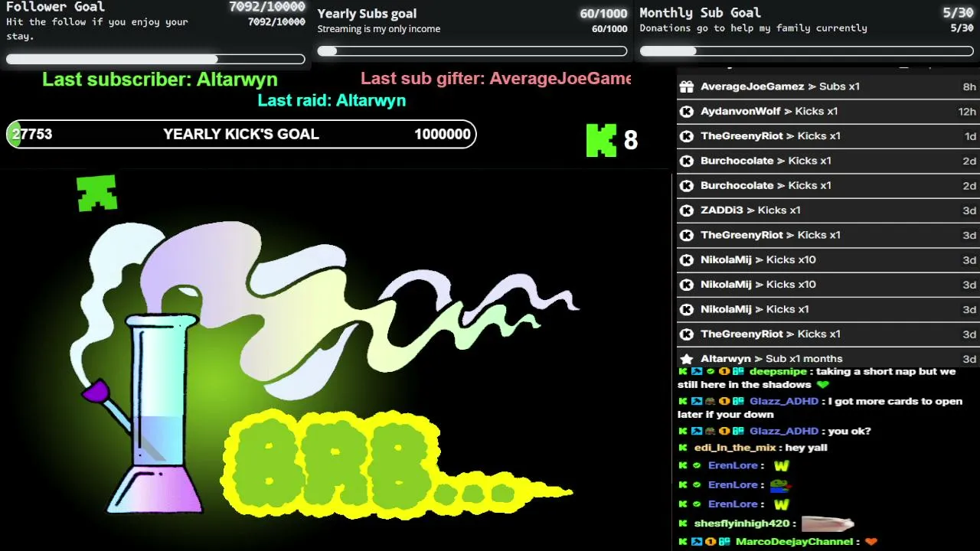The image size is (980, 551).
Task: Click the Monthly Sub Goal progress bar
Action: (807, 51)
